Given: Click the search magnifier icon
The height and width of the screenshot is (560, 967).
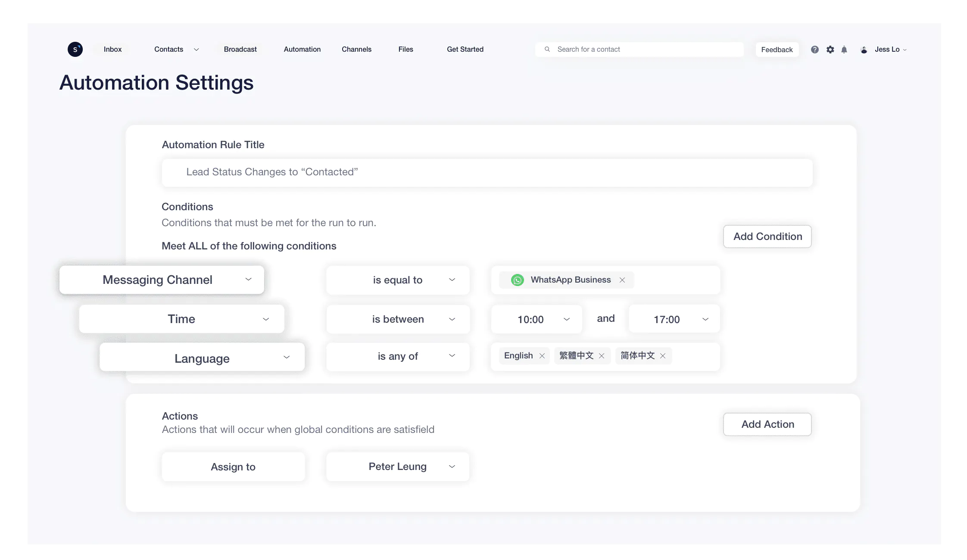Looking at the screenshot, I should (547, 50).
